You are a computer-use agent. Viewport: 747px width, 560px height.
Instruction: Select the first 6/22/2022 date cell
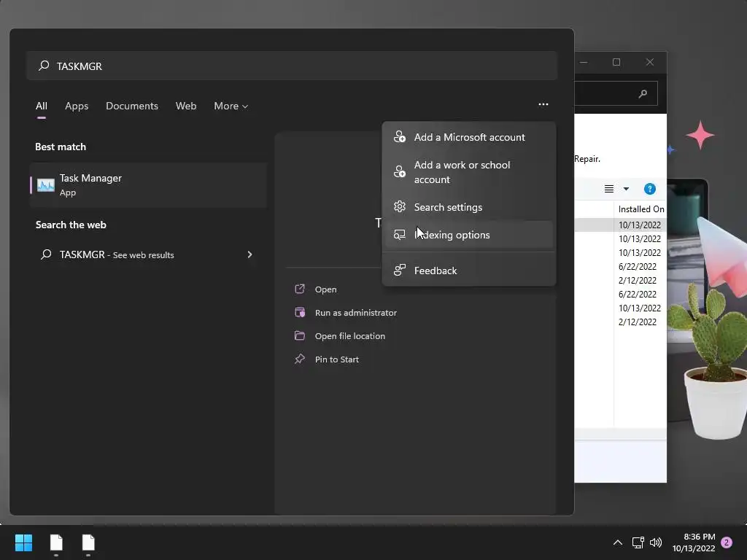click(x=638, y=267)
